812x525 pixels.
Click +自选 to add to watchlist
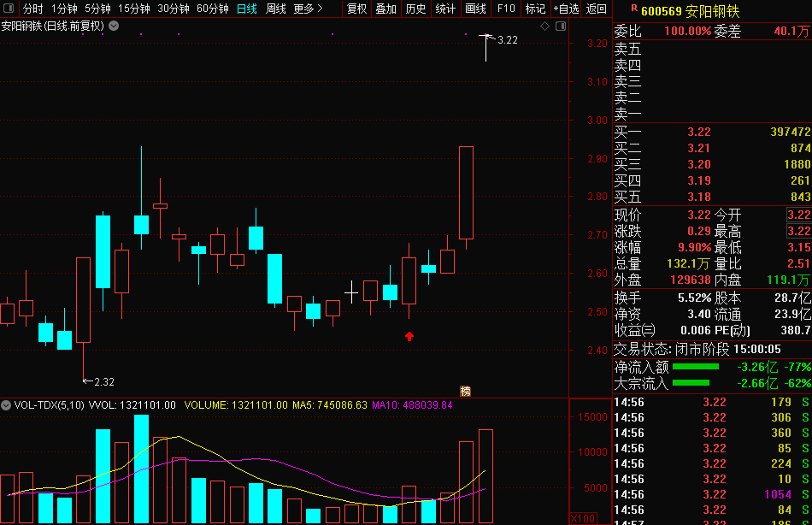click(565, 9)
